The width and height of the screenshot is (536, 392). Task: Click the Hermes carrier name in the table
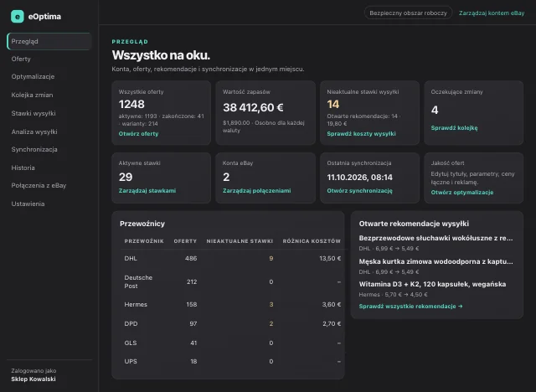coord(136,305)
